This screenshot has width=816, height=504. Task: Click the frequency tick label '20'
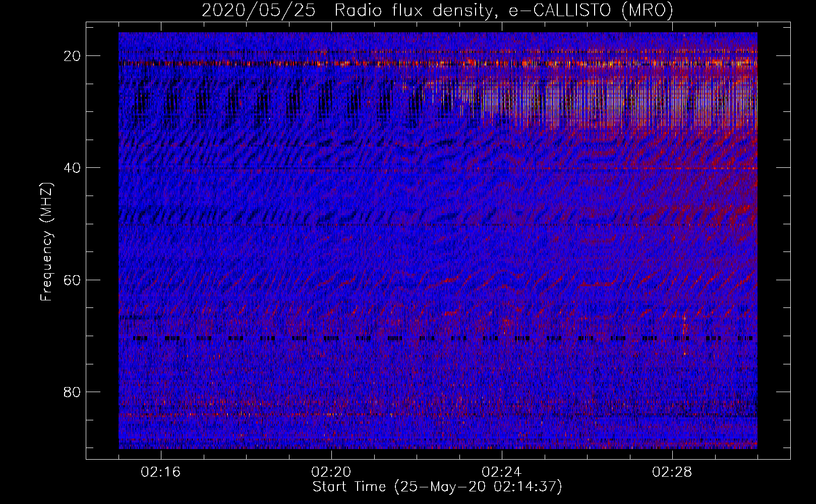[x=73, y=56]
